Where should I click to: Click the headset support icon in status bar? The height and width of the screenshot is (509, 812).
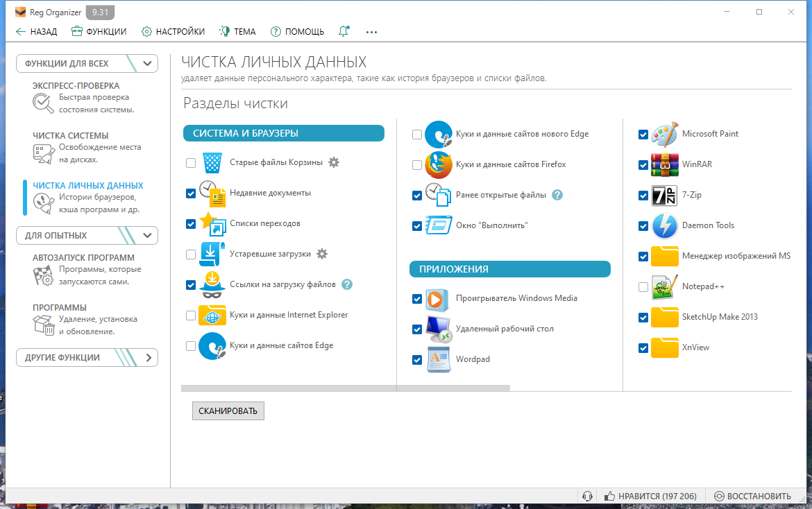point(587,496)
